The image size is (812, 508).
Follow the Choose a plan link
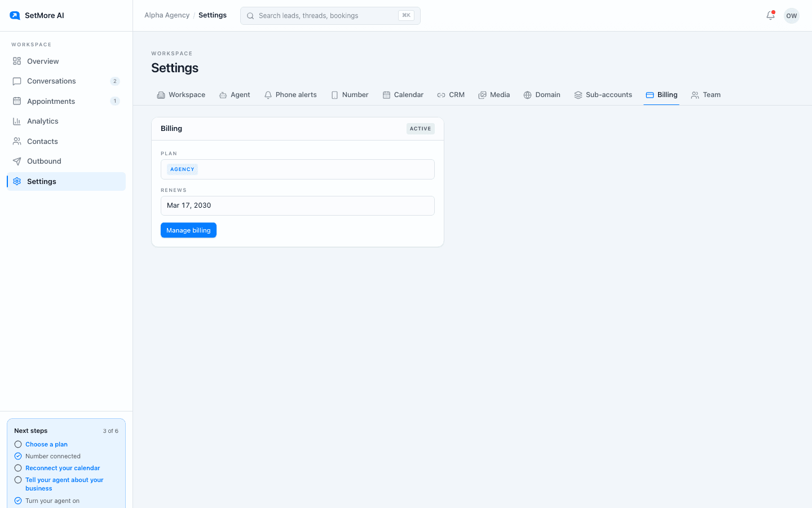tap(46, 444)
